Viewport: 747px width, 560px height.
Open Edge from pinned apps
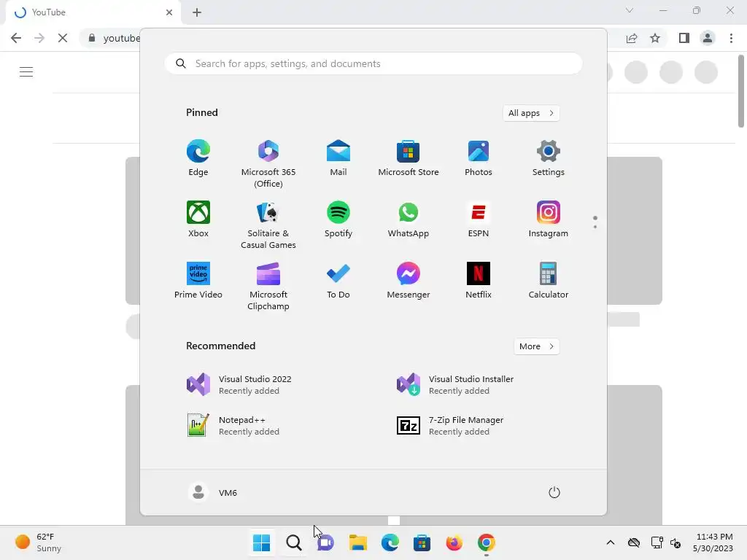198,158
